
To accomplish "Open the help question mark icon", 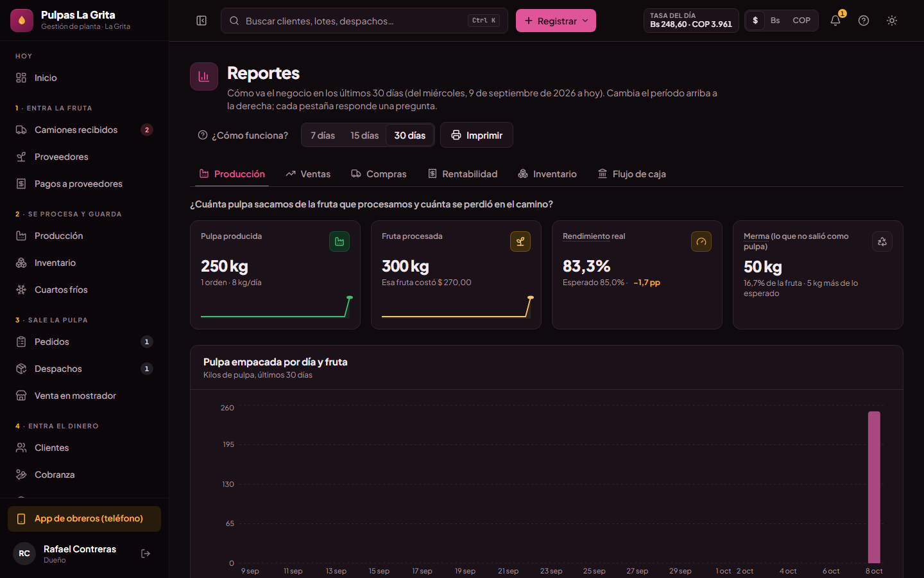I will point(864,21).
